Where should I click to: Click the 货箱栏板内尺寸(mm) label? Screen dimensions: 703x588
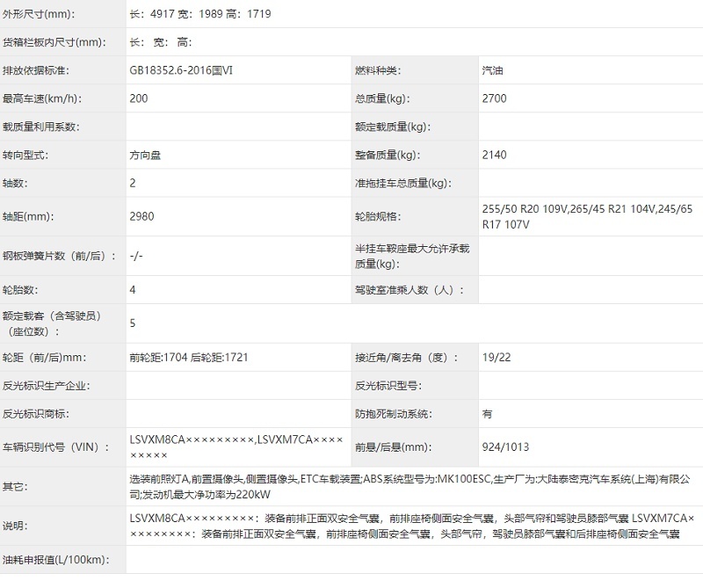54,42
